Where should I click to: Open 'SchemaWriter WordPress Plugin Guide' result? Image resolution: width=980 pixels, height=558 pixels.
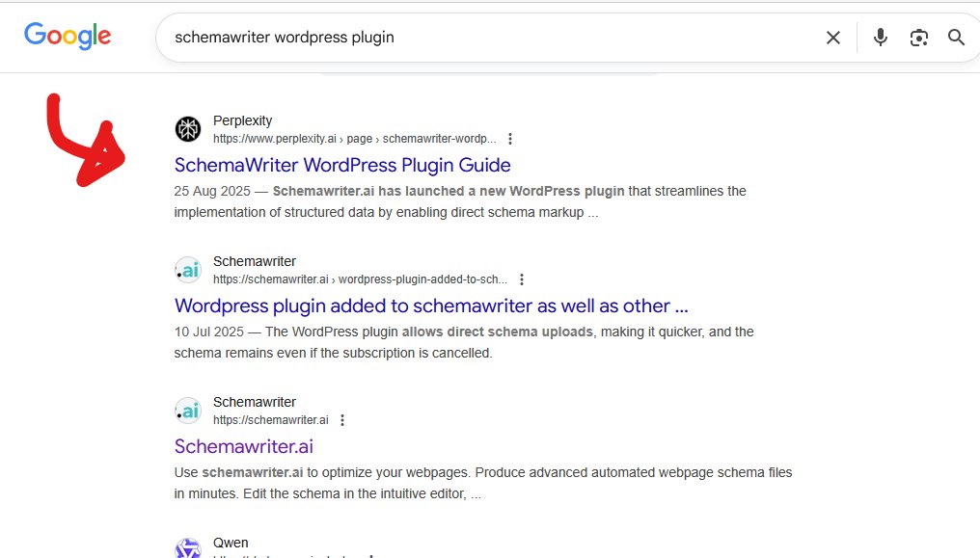point(342,165)
